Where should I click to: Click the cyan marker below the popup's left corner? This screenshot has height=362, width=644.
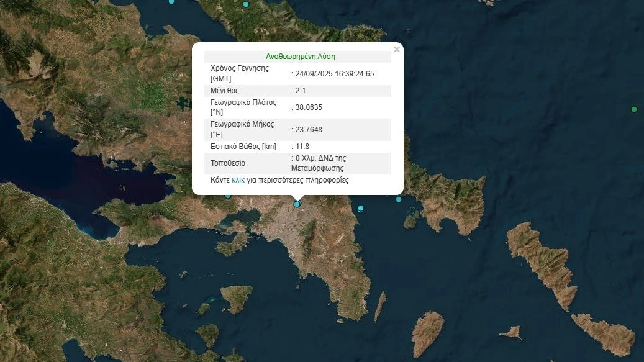coord(228,196)
